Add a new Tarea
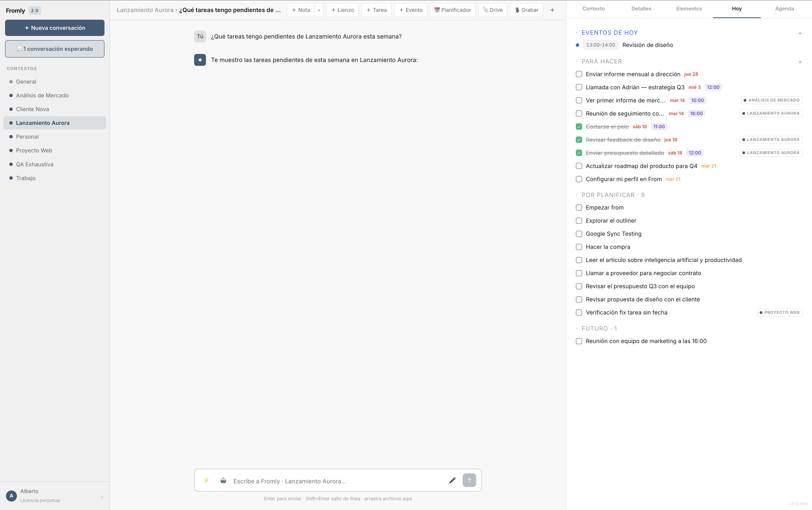 click(x=377, y=10)
